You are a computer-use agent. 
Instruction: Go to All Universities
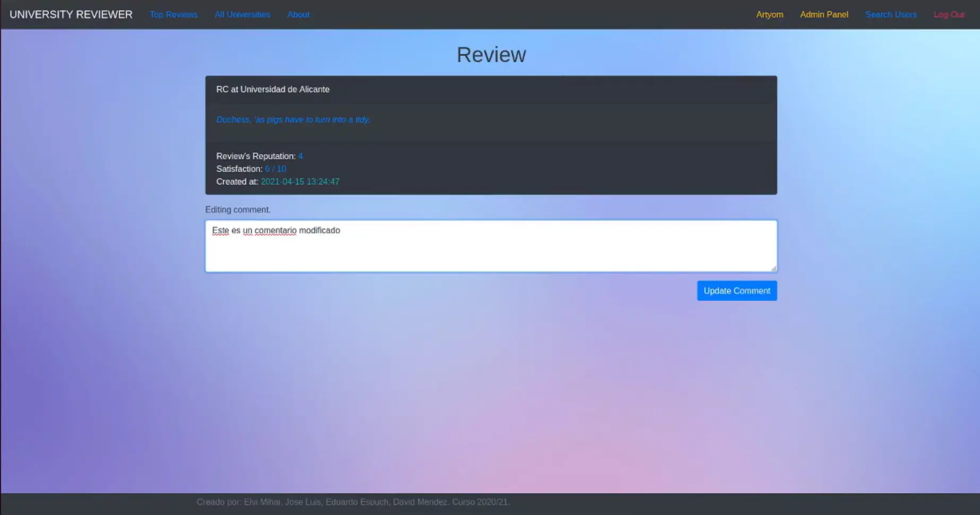[x=242, y=14]
